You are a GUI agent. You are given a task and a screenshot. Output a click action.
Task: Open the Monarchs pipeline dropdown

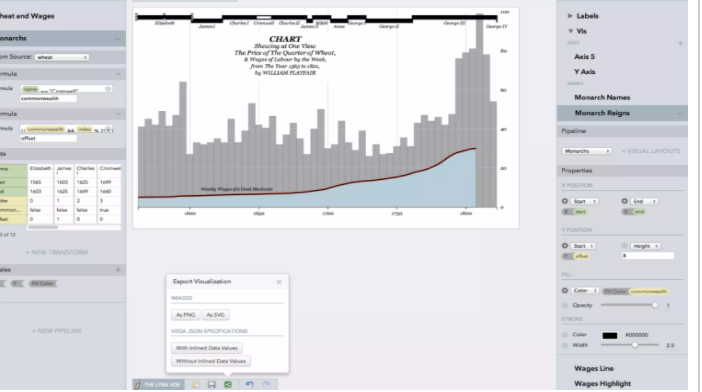[x=586, y=151]
